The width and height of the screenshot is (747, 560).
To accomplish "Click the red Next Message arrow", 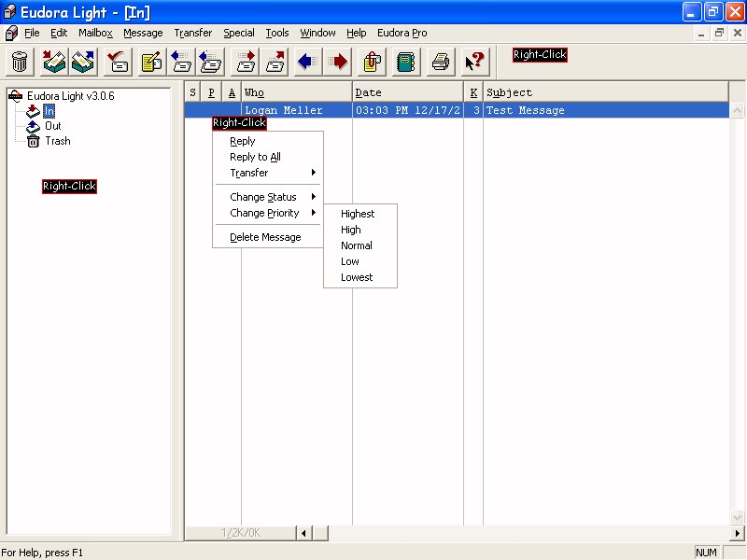I will click(x=337, y=62).
